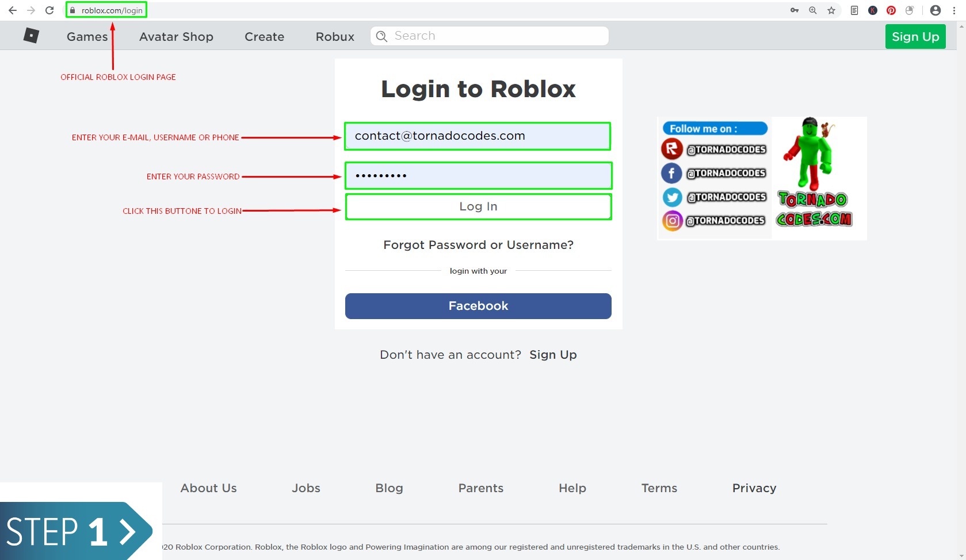Screen dimensions: 966x560
Task: Bookmark this page with the star icon
Action: click(x=831, y=10)
